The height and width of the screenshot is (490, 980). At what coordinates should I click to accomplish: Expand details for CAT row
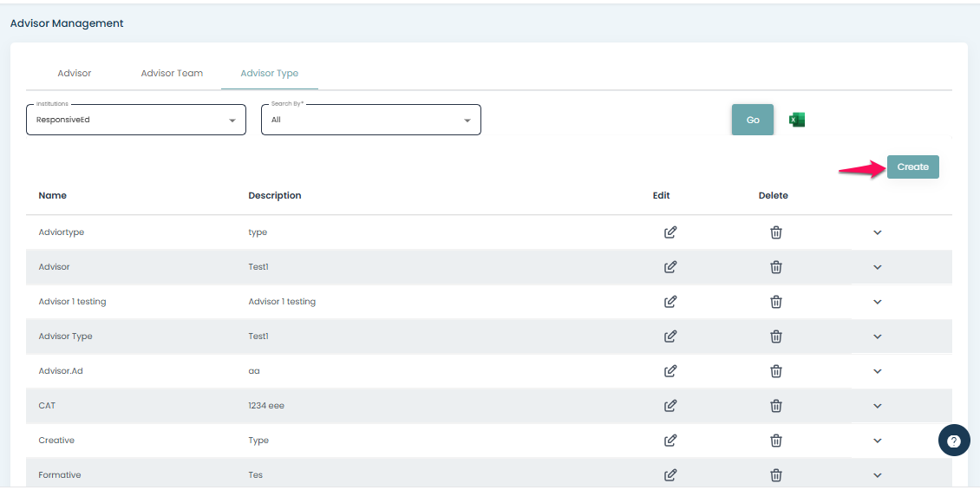[x=877, y=406]
